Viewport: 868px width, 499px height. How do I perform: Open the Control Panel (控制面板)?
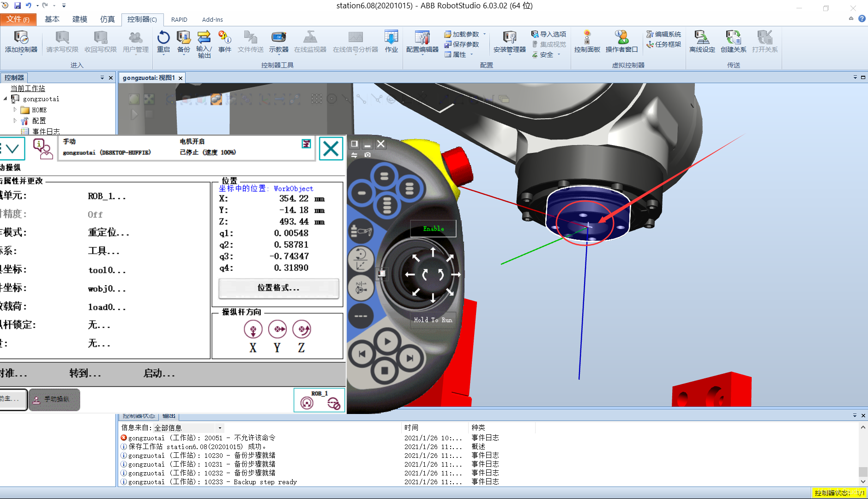point(587,42)
